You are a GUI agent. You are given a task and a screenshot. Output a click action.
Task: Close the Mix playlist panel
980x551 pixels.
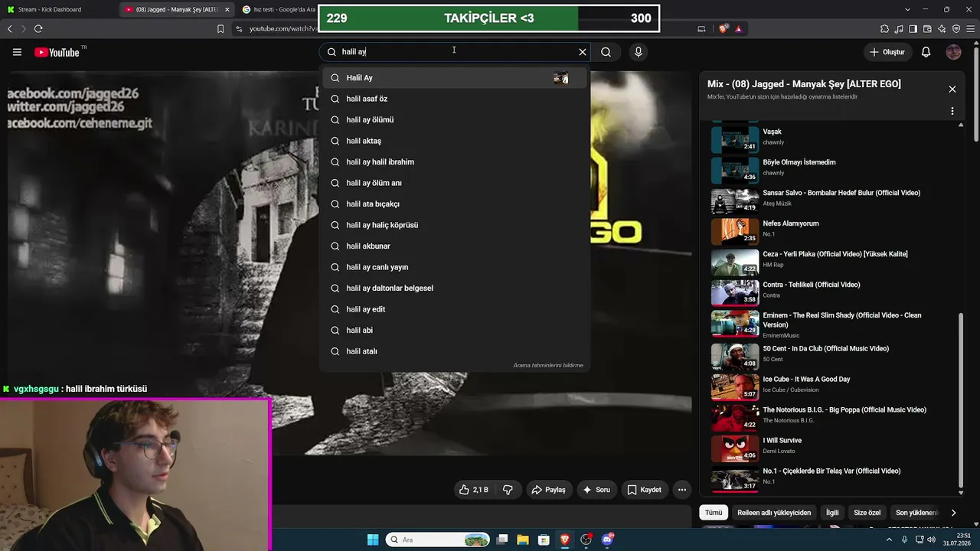point(952,89)
